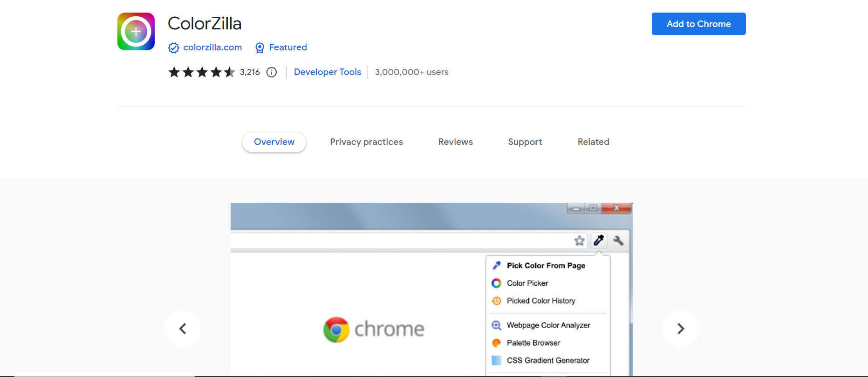
Task: Click the Featured award badge icon
Action: (x=260, y=48)
